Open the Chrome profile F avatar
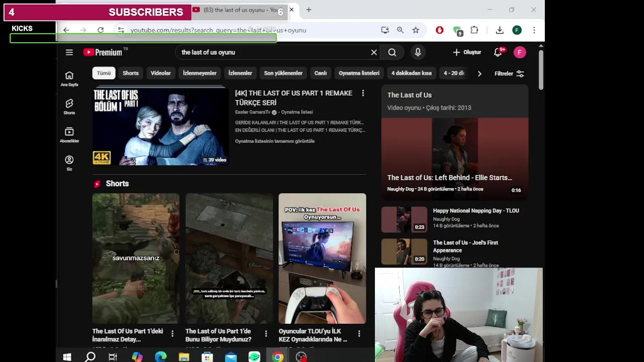 (517, 30)
